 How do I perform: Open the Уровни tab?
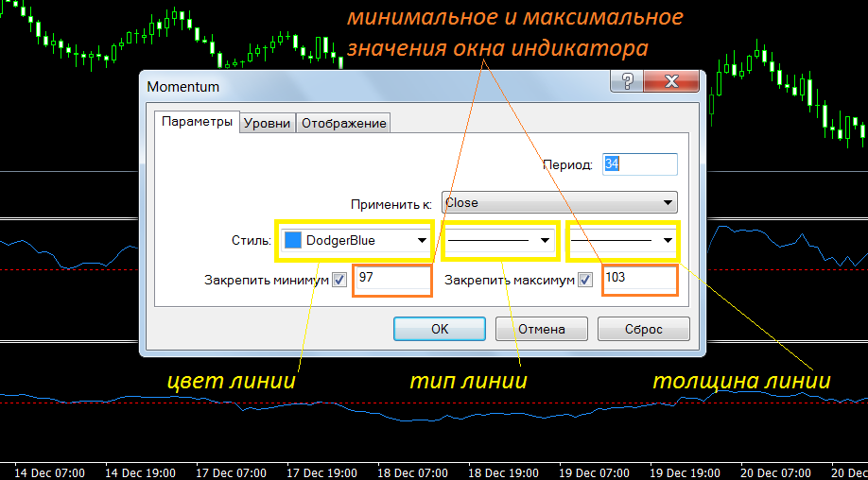[268, 124]
